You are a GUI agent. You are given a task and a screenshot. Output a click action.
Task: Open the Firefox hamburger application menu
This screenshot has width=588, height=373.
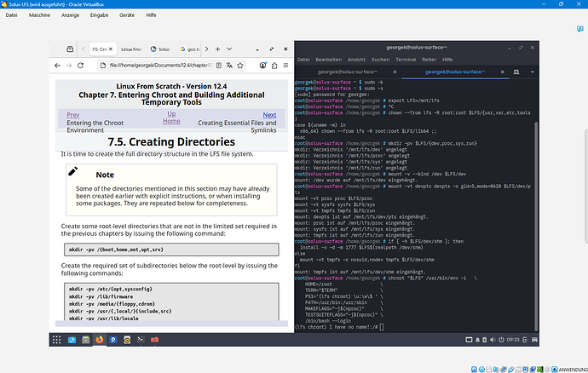pyautogui.click(x=285, y=66)
